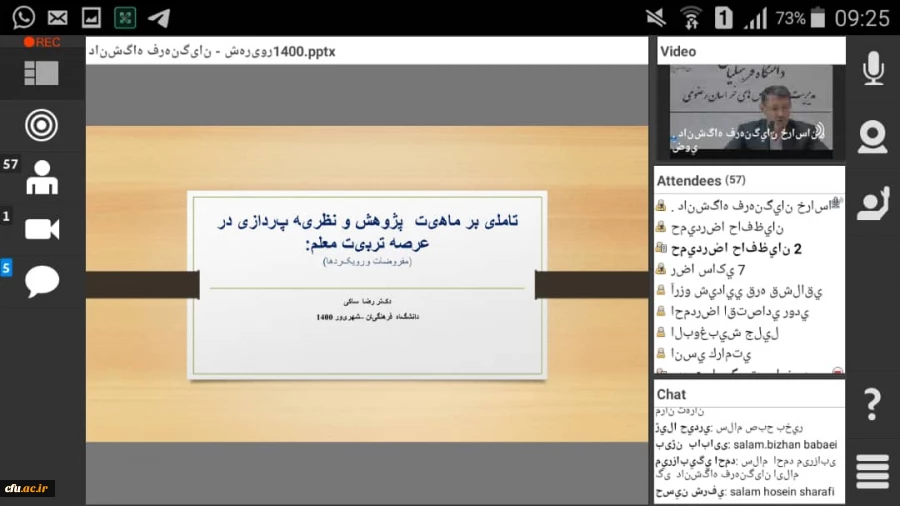Show attendees list with person icon
Viewport: 900px width, 506px height.
click(42, 177)
